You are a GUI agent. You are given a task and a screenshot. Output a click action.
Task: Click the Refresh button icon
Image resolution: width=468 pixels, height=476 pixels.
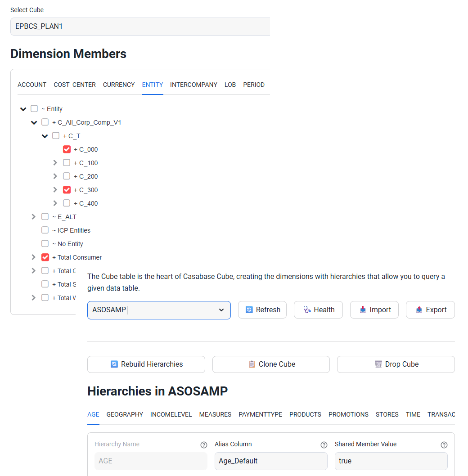[262, 310]
